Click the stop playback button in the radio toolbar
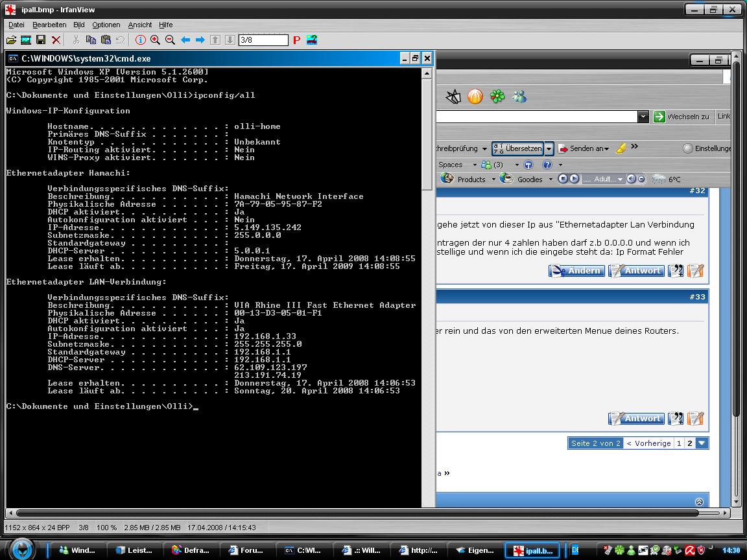The height and width of the screenshot is (560, 747). click(x=563, y=179)
